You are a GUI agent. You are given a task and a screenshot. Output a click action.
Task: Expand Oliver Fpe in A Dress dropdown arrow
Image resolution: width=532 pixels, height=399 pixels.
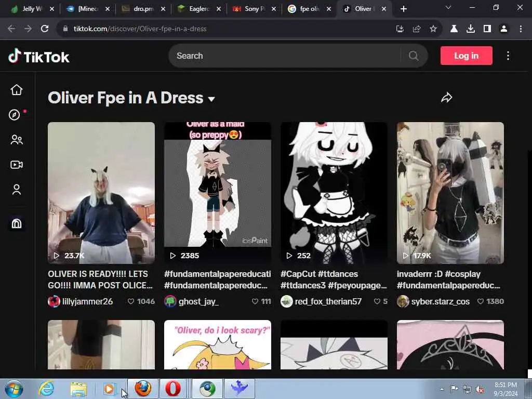(x=211, y=99)
